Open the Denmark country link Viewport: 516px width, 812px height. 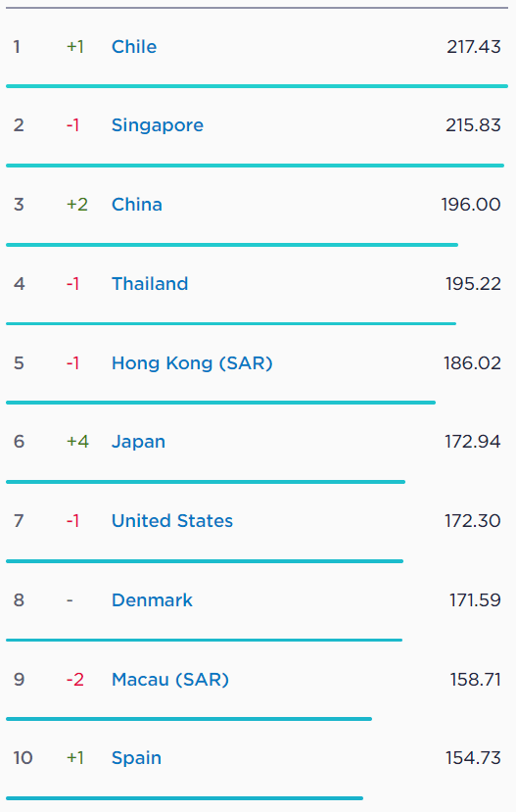pyautogui.click(x=152, y=600)
